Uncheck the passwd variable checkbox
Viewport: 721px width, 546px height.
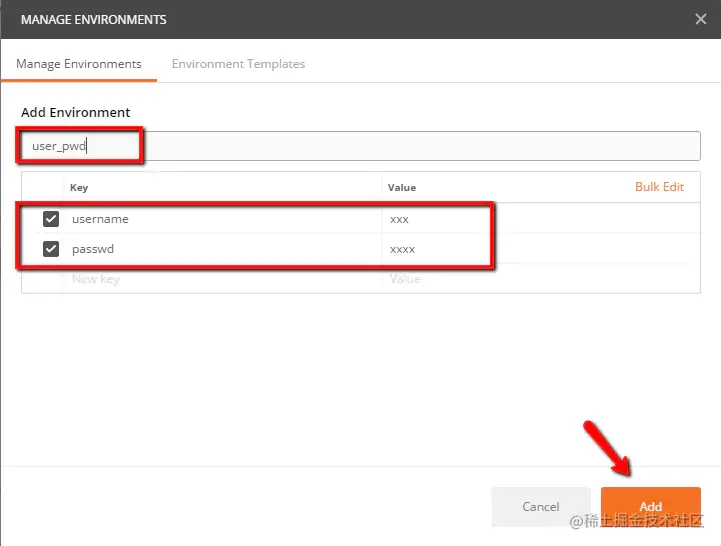[51, 249]
